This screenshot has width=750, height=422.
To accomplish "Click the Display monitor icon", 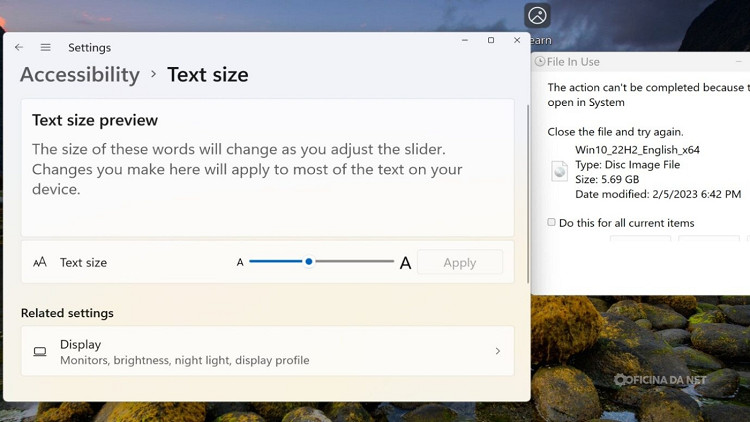I will pos(40,352).
